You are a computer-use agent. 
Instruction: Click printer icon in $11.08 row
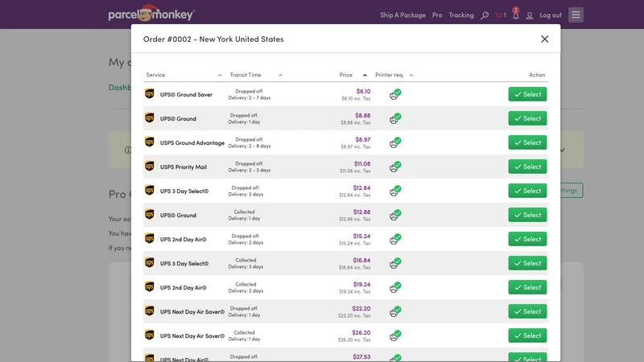tap(395, 167)
